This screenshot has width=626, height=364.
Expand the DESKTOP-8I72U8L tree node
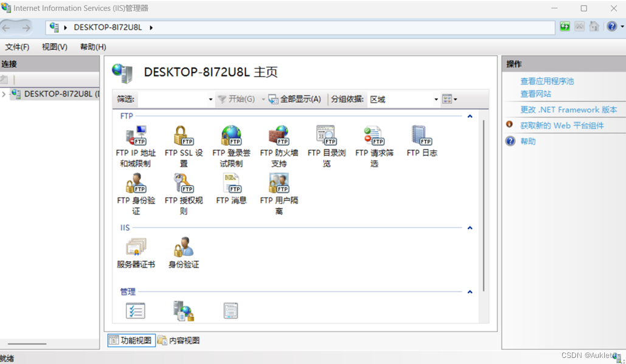[x=4, y=94]
